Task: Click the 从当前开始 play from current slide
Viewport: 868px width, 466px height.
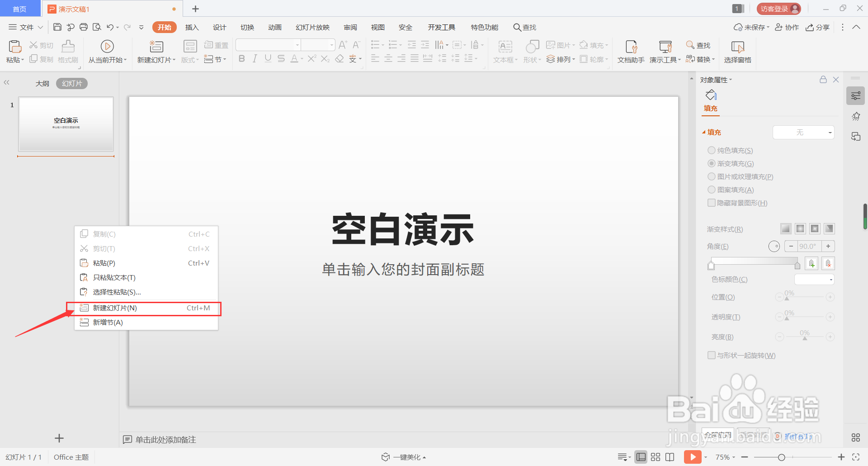Action: (x=107, y=51)
